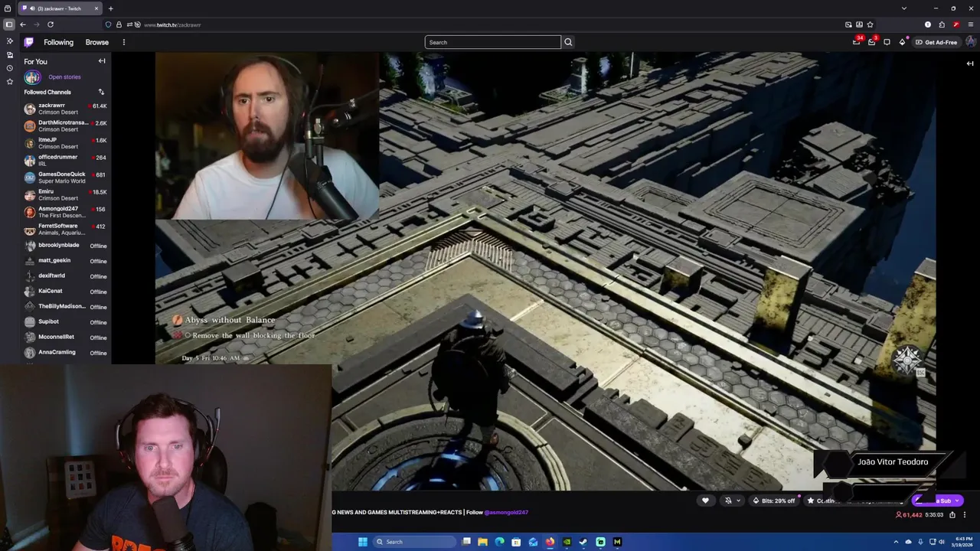The height and width of the screenshot is (551, 980).
Task: Open Prime loot with 34 badge
Action: (x=857, y=42)
